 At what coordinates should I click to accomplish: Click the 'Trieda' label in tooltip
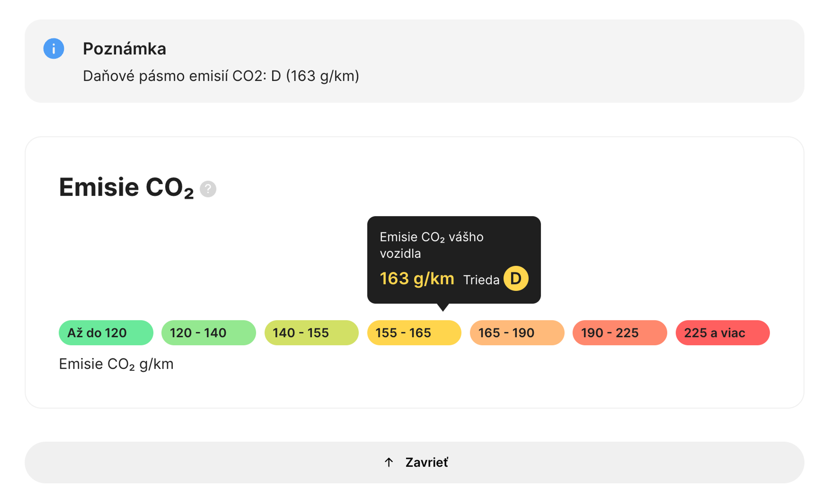point(481,280)
